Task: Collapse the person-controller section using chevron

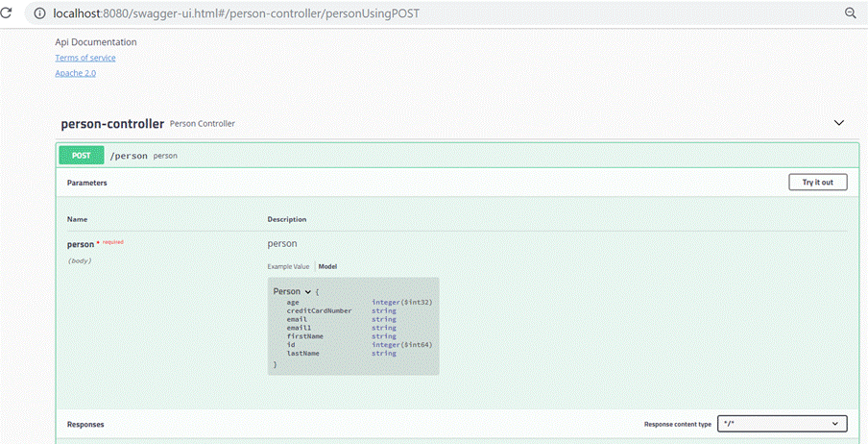Action: click(x=839, y=123)
